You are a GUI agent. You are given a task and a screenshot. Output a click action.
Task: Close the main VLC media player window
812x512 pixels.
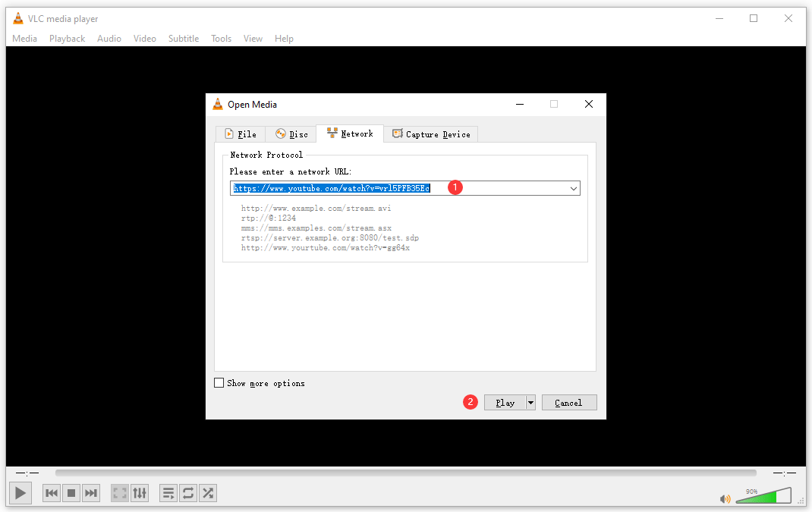[x=788, y=19]
